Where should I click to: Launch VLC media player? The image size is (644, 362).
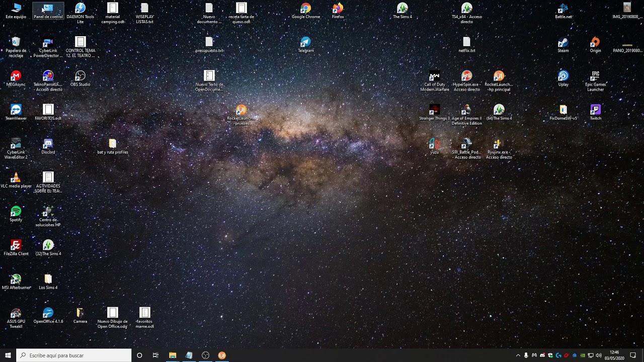click(x=16, y=180)
